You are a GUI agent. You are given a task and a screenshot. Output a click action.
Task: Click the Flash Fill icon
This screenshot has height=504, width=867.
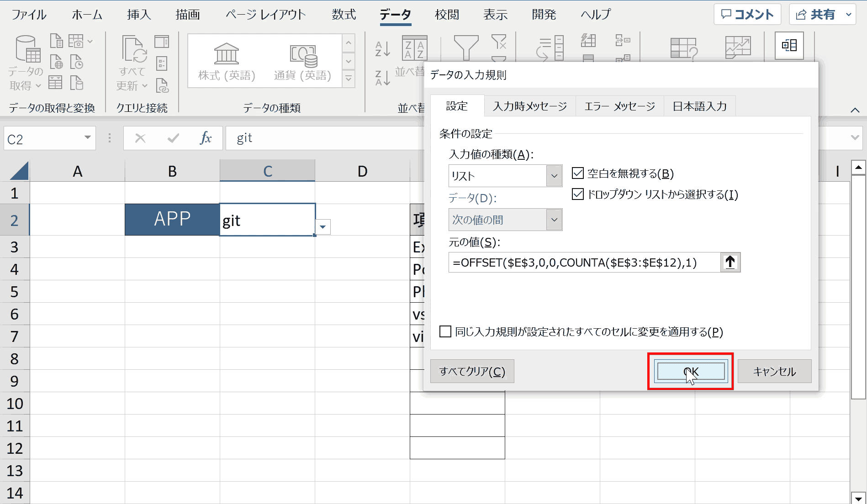tap(588, 41)
